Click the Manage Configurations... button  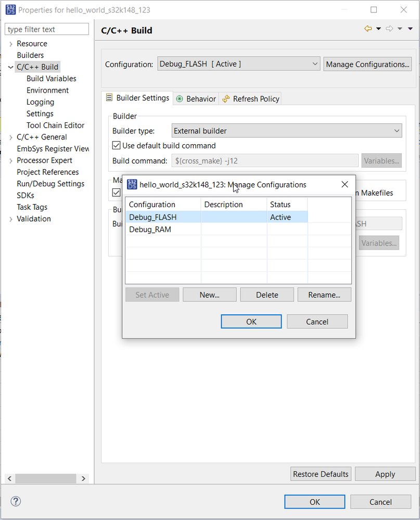(x=367, y=65)
